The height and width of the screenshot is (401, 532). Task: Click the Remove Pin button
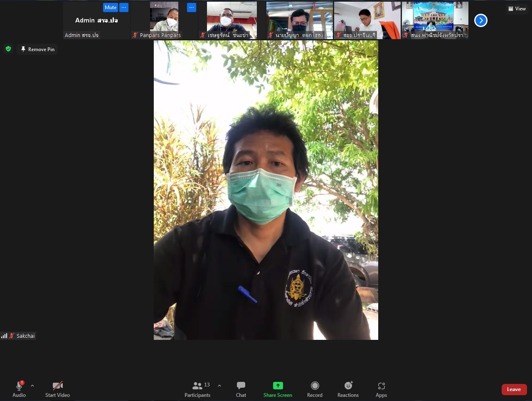pyautogui.click(x=38, y=49)
